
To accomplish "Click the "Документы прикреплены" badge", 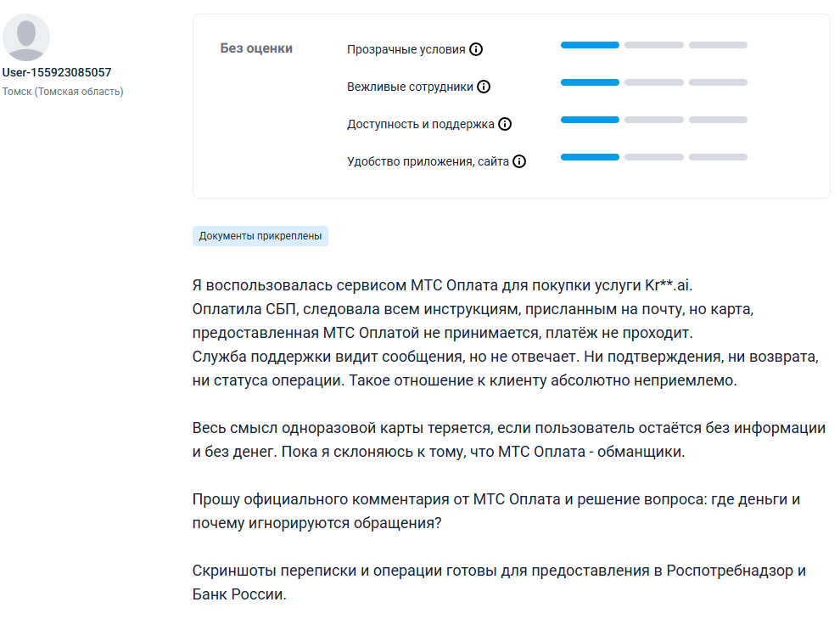I will [260, 235].
